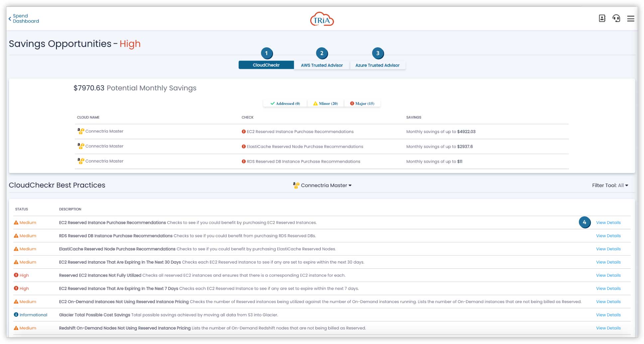Open the Filter Tool: All dropdown

610,185
